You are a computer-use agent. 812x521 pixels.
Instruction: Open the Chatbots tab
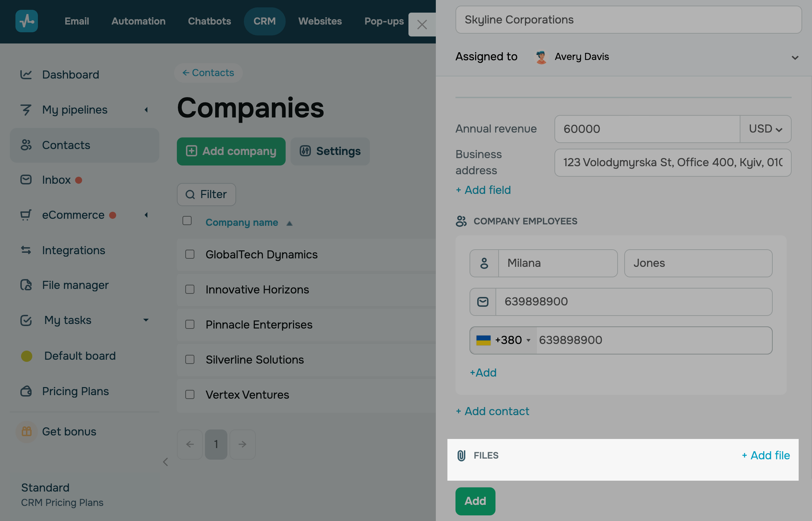[x=209, y=21]
